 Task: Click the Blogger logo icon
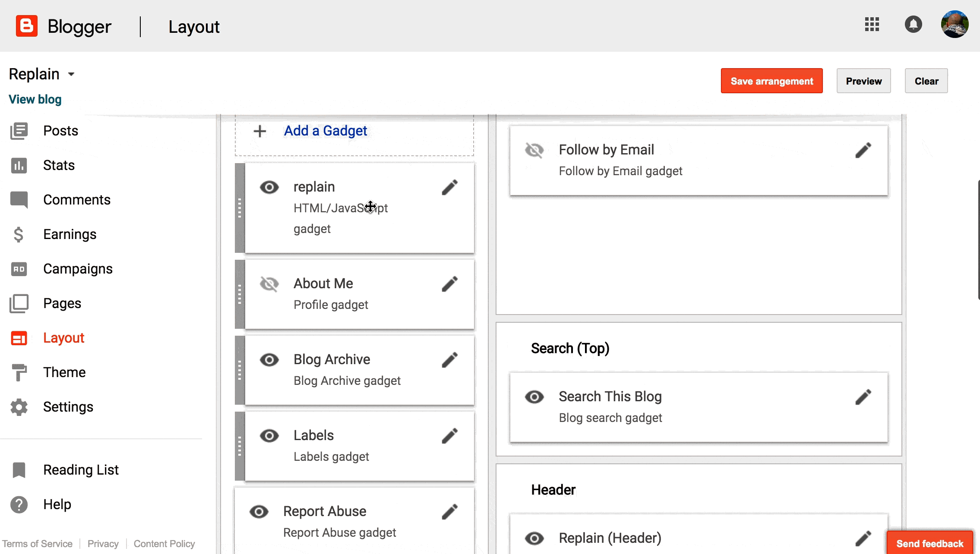click(x=26, y=26)
